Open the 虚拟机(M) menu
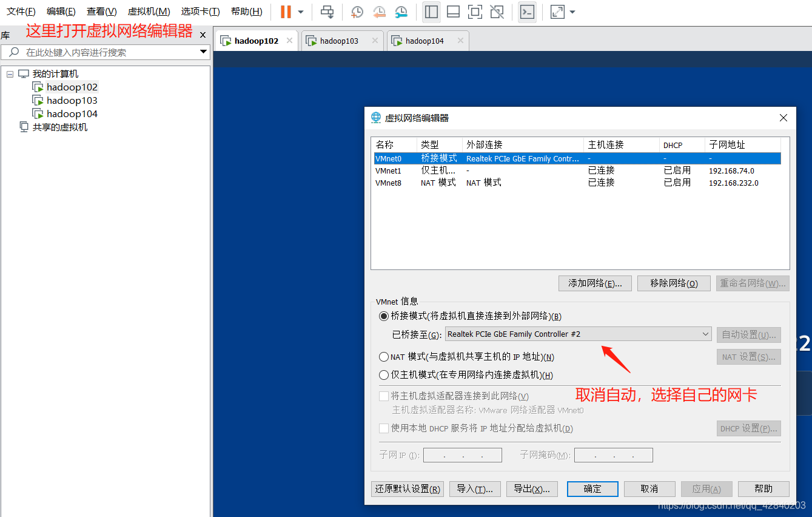 (x=149, y=12)
